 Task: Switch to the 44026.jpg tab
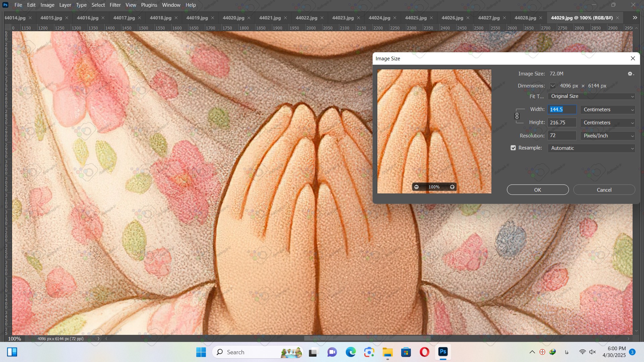click(x=452, y=18)
